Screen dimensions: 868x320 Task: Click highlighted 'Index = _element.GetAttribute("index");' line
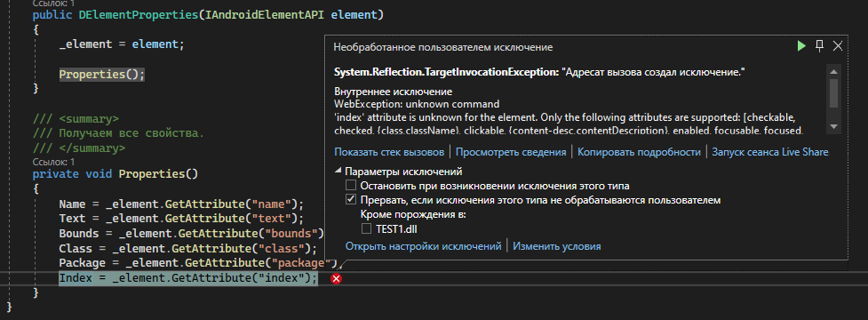point(188,278)
